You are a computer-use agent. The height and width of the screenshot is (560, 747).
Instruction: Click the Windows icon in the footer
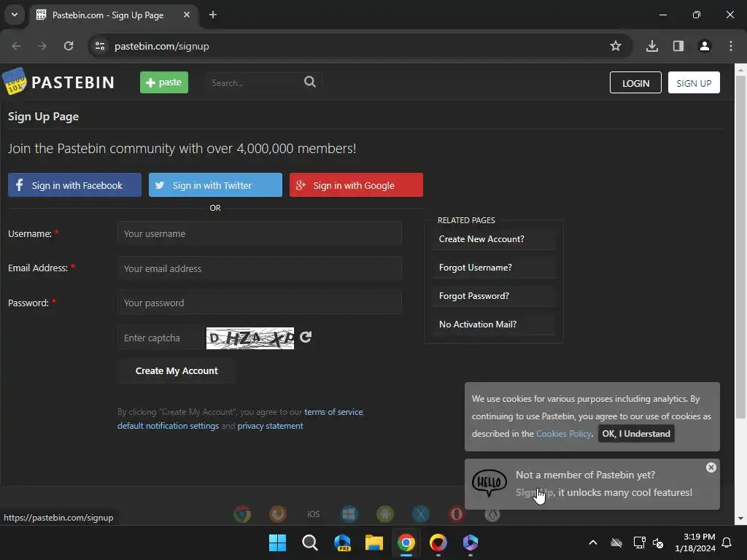pyautogui.click(x=349, y=514)
